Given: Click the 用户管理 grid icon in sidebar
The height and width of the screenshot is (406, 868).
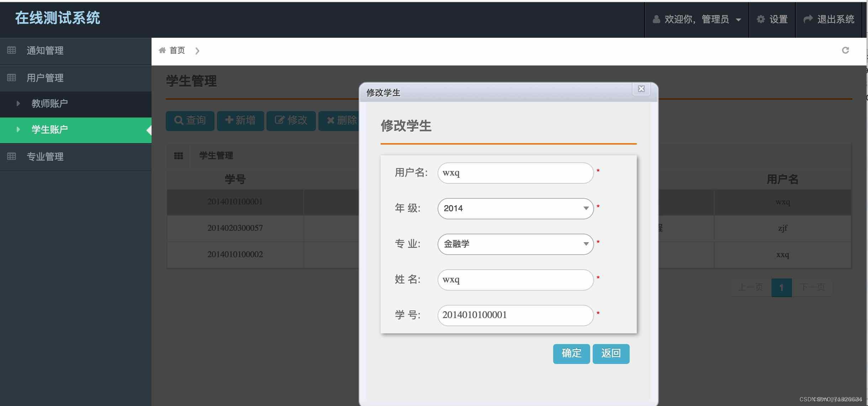Looking at the screenshot, I should point(11,78).
